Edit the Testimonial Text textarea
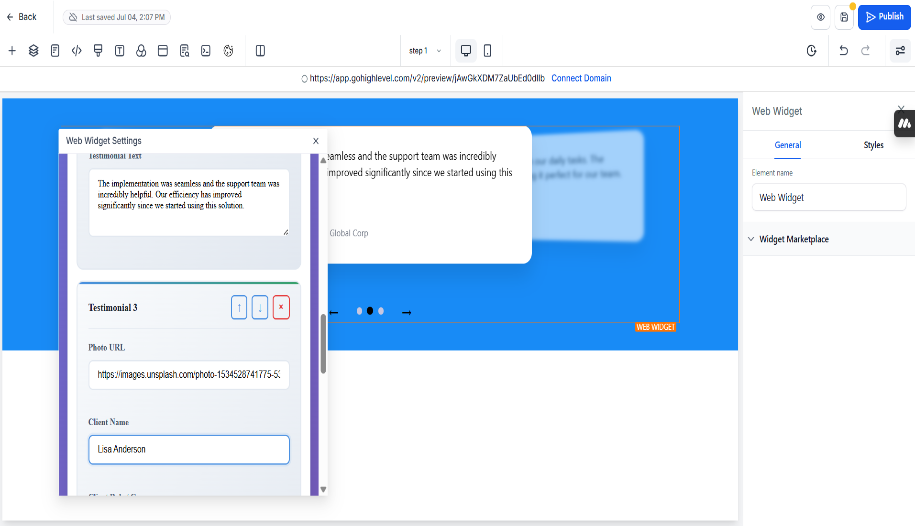 (x=189, y=203)
